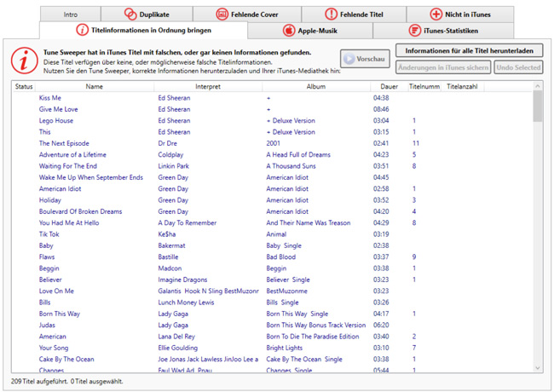This screenshot has width=554, height=392.
Task: Click the Undo Selected button
Action: tap(518, 67)
